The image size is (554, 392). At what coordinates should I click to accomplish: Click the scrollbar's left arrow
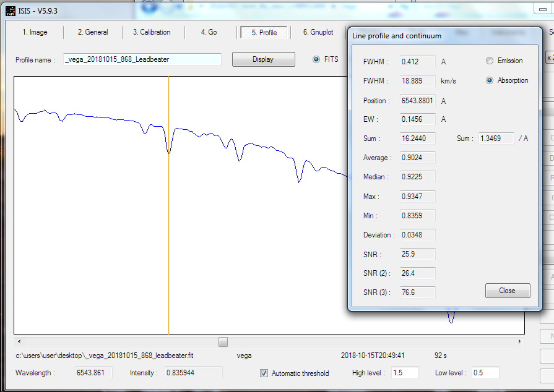coord(19,341)
